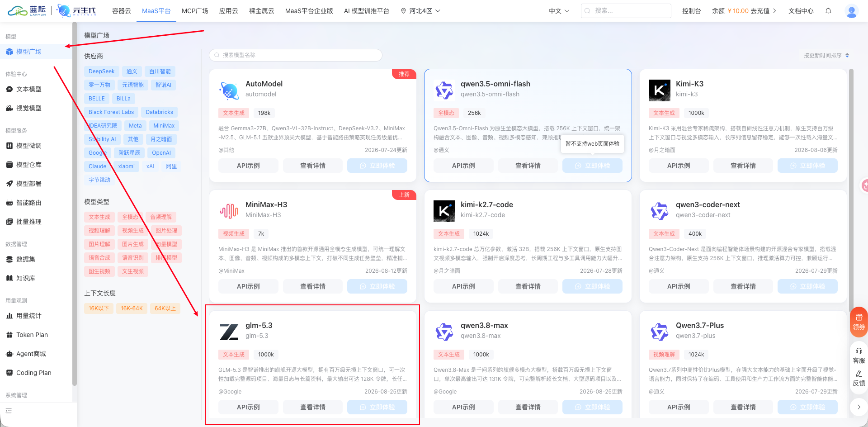Toggle the 通义 provider filter
868x427 pixels.
(x=132, y=71)
